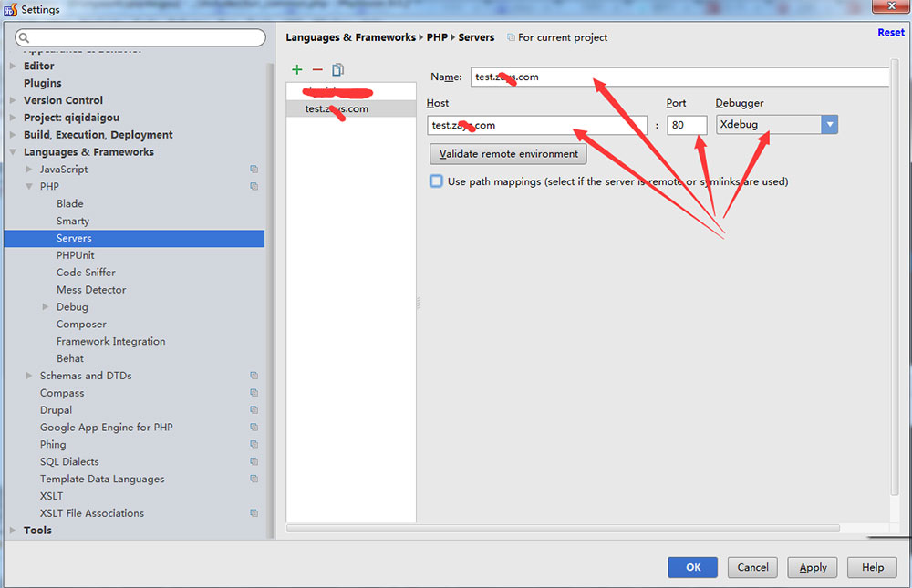Click the 'Validate remote environment' button
The image size is (912, 588).
point(508,153)
